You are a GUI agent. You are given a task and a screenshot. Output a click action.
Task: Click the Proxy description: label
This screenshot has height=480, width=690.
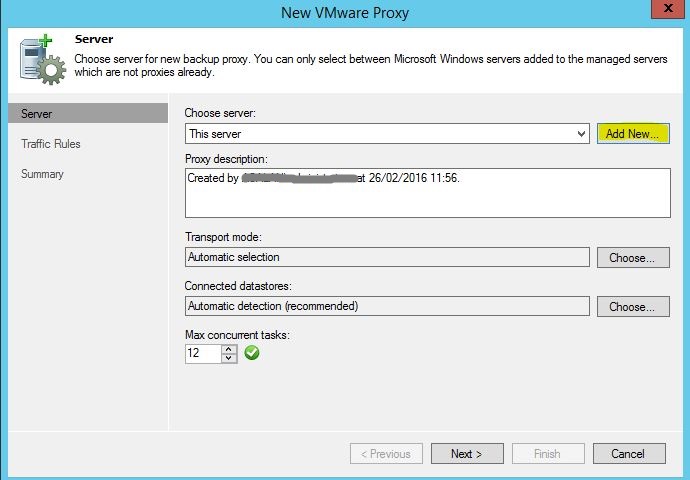click(x=226, y=159)
